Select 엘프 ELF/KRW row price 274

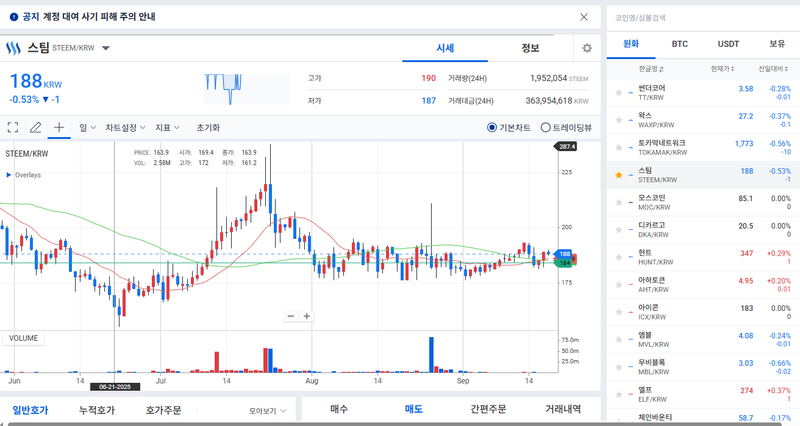point(746,390)
